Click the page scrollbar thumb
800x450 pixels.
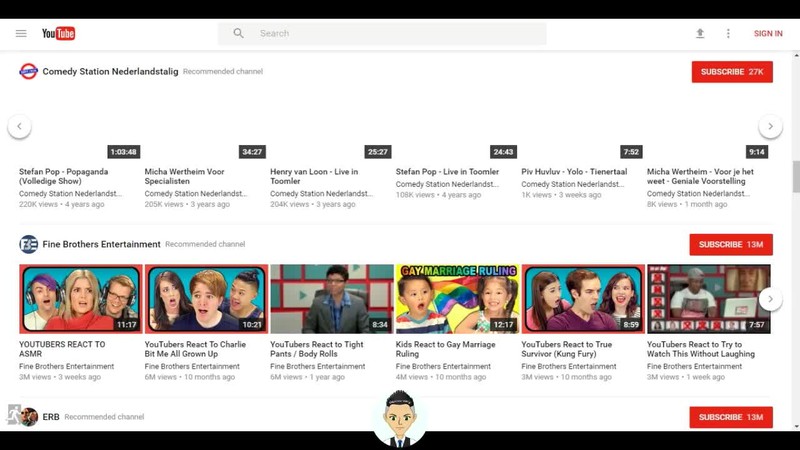796,177
